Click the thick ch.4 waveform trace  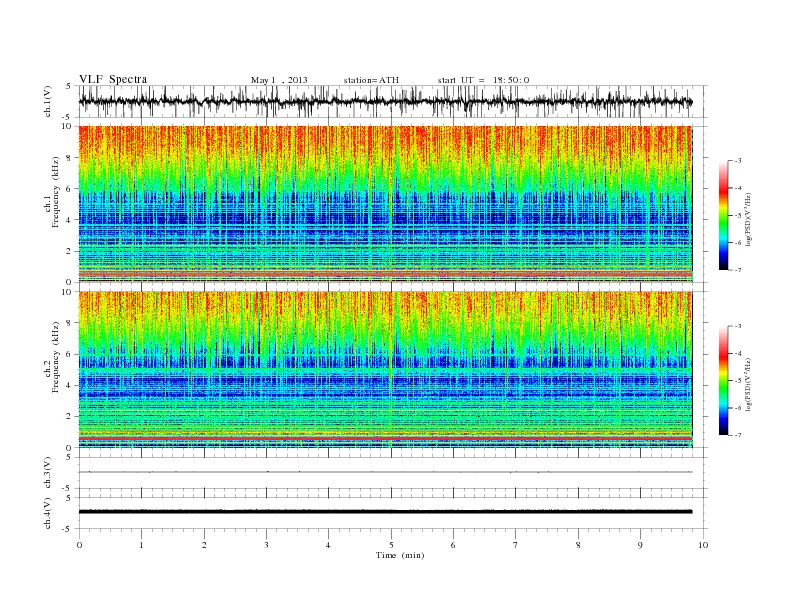[385, 512]
